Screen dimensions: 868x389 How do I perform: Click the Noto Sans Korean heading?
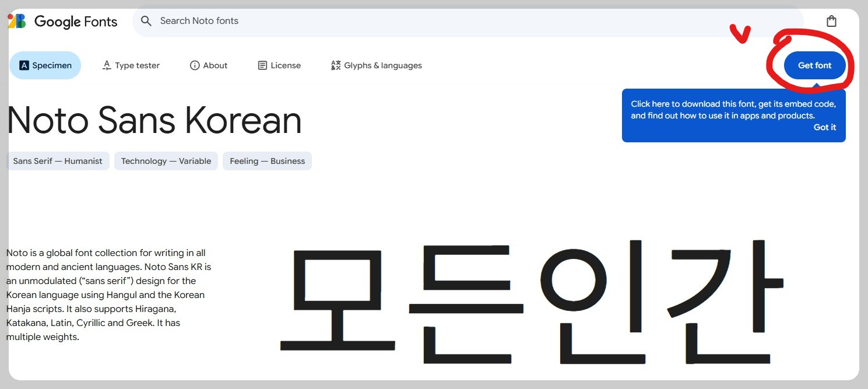[154, 120]
